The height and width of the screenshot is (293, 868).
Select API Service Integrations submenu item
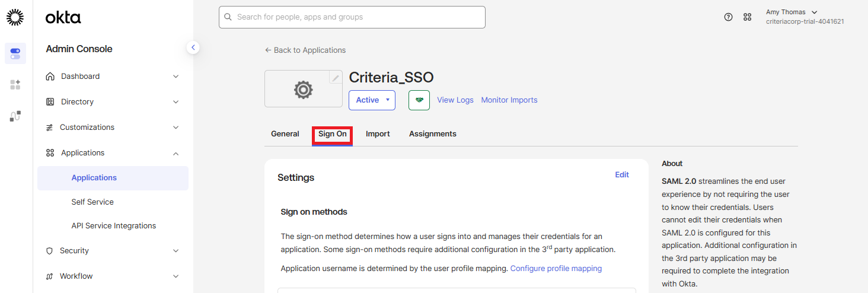tap(113, 226)
